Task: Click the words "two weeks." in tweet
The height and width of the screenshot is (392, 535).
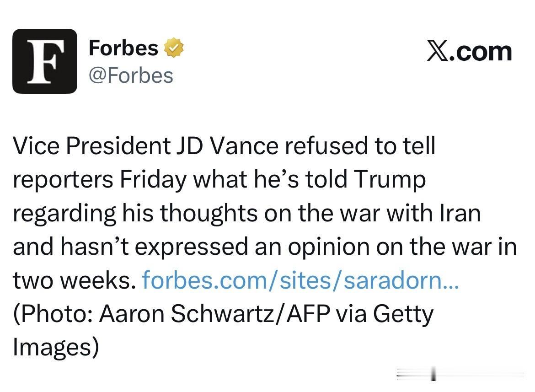Action: [x=74, y=280]
